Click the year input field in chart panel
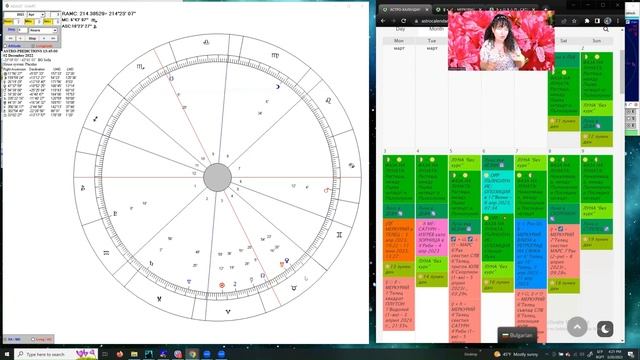The height and width of the screenshot is (360, 640). [x=15, y=14]
